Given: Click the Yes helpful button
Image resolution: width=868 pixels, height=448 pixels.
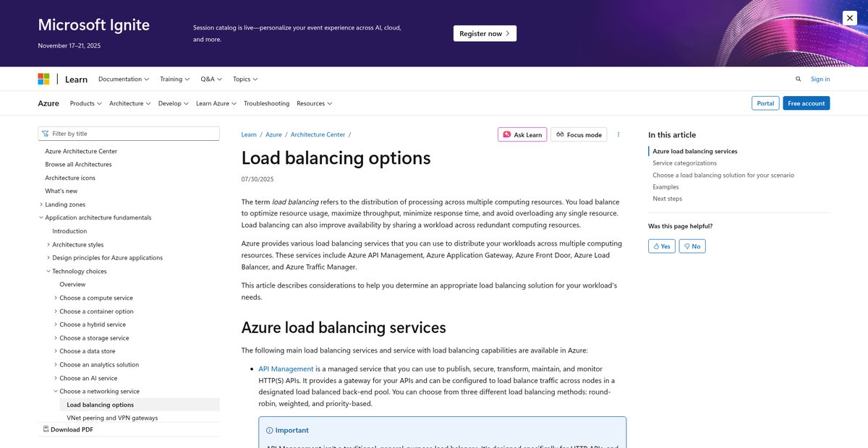Looking at the screenshot, I should 661,246.
